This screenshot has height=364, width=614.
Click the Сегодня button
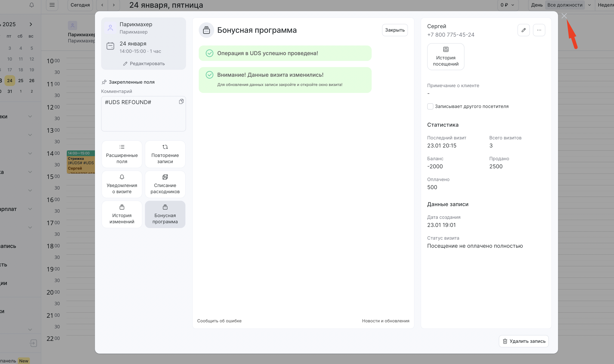[80, 5]
